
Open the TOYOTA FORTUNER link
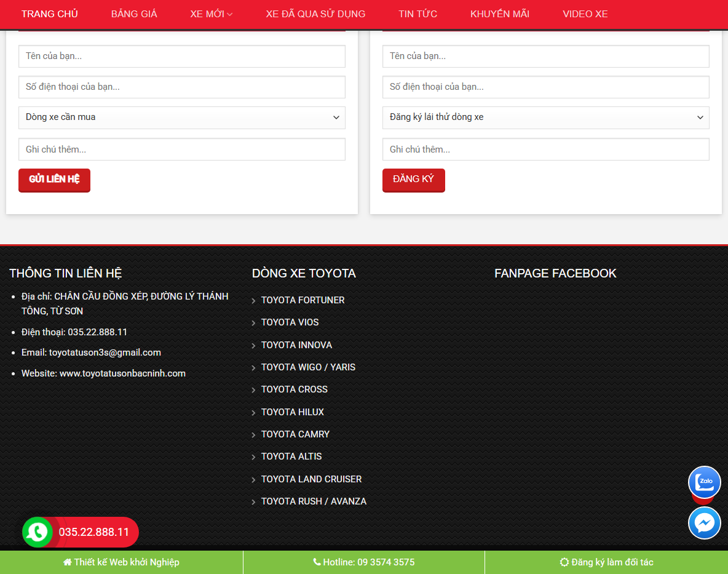point(303,300)
